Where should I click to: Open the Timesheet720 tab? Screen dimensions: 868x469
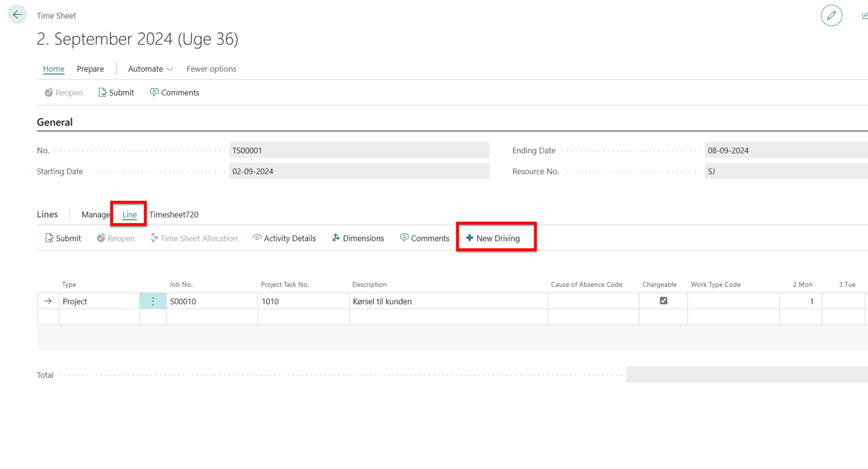(174, 214)
